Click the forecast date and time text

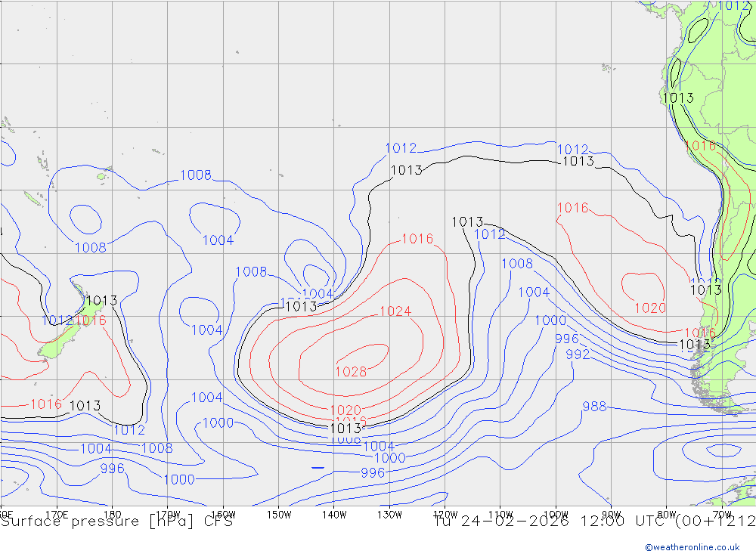594,521
